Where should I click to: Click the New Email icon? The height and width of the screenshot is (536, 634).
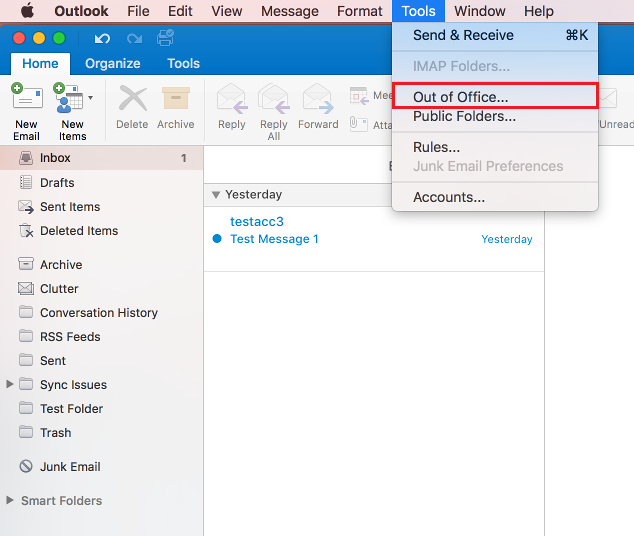(27, 97)
